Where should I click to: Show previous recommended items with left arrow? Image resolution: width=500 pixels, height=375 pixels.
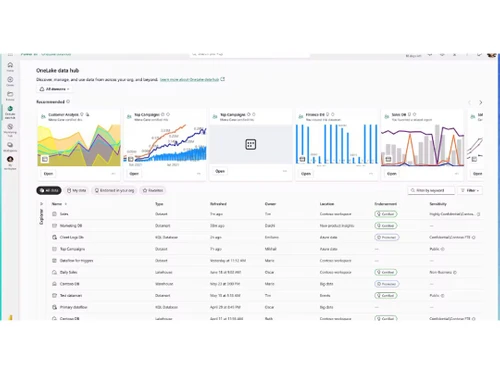pos(469,102)
